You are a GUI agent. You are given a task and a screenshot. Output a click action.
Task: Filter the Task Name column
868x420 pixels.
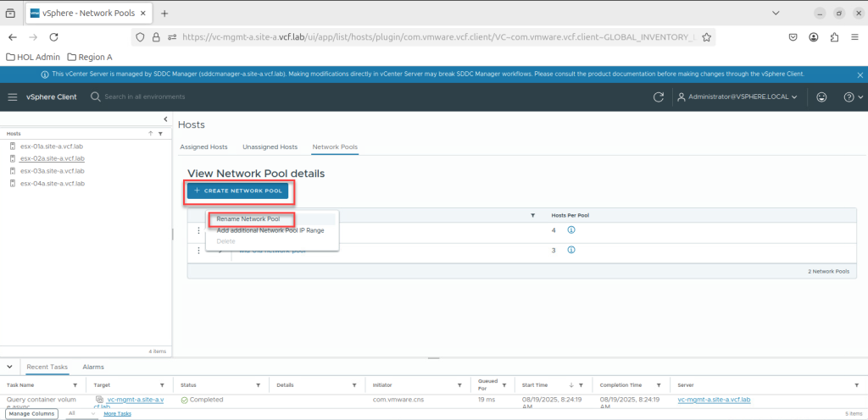point(75,384)
